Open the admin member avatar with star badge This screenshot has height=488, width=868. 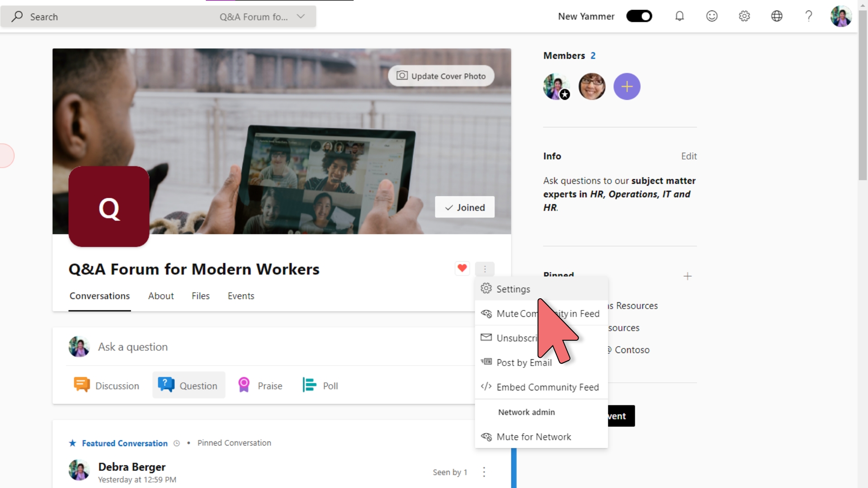coord(556,86)
